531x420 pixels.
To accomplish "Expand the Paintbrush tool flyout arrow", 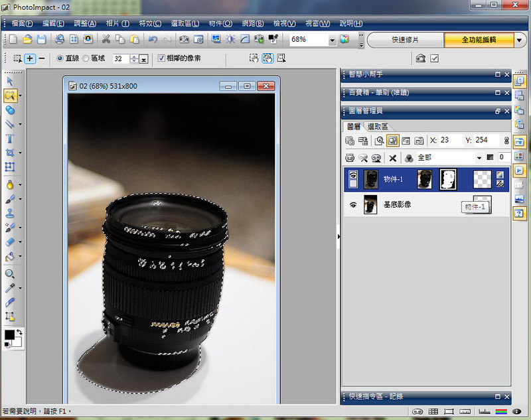I will tap(21, 199).
